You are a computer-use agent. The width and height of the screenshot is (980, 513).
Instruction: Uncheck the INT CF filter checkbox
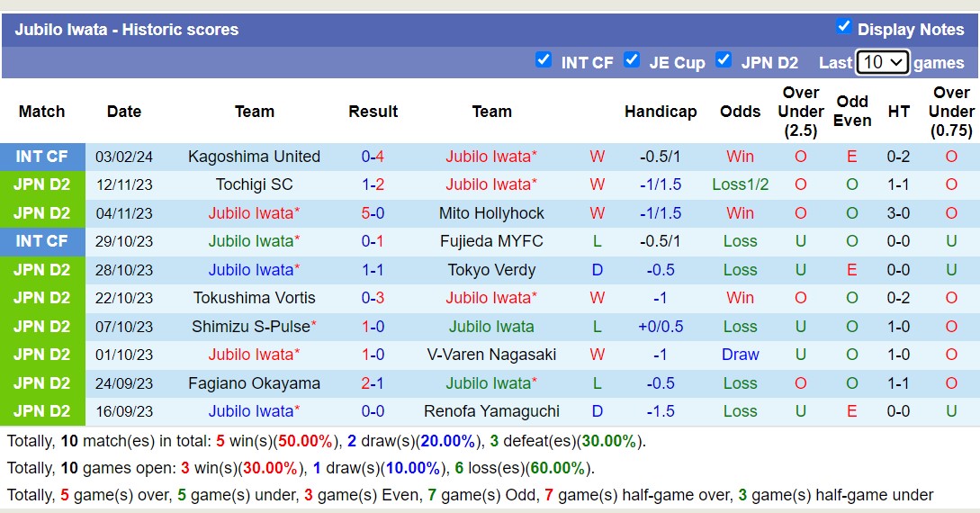[x=543, y=59]
